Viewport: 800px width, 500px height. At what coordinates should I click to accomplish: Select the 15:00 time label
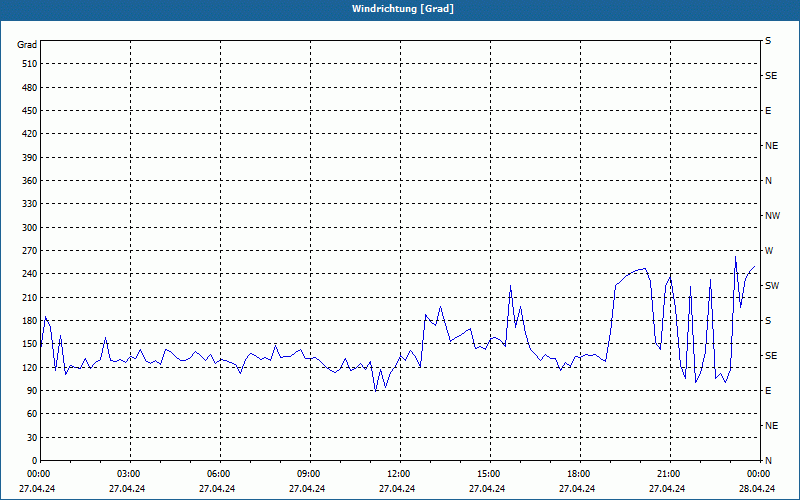coord(489,474)
